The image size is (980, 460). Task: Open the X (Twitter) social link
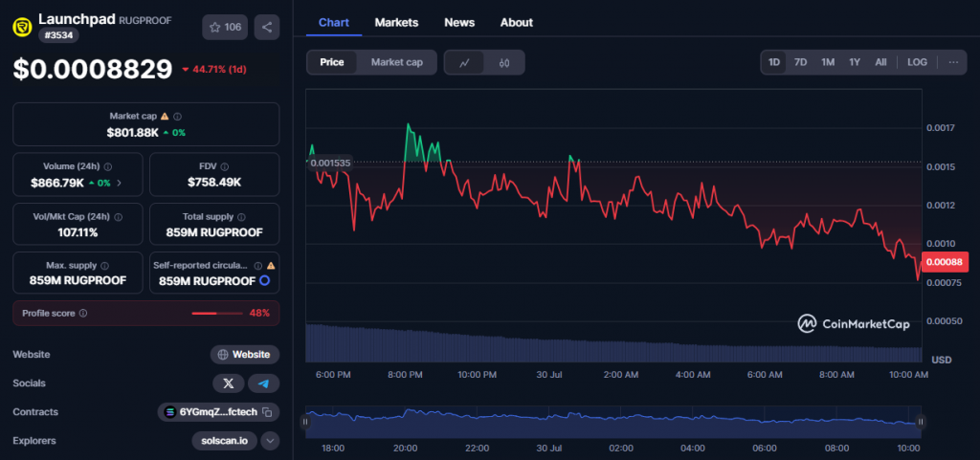click(228, 383)
